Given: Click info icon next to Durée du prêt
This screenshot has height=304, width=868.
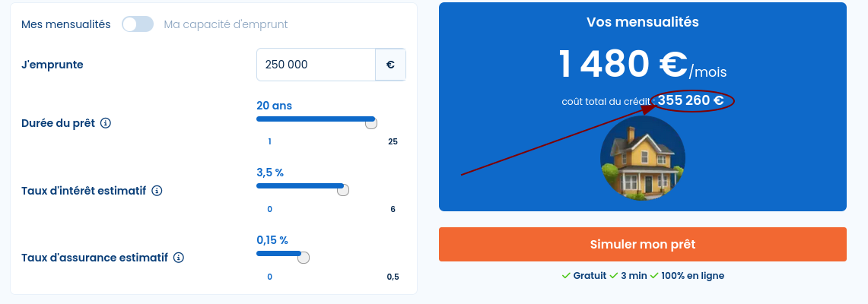Looking at the screenshot, I should coord(106,123).
